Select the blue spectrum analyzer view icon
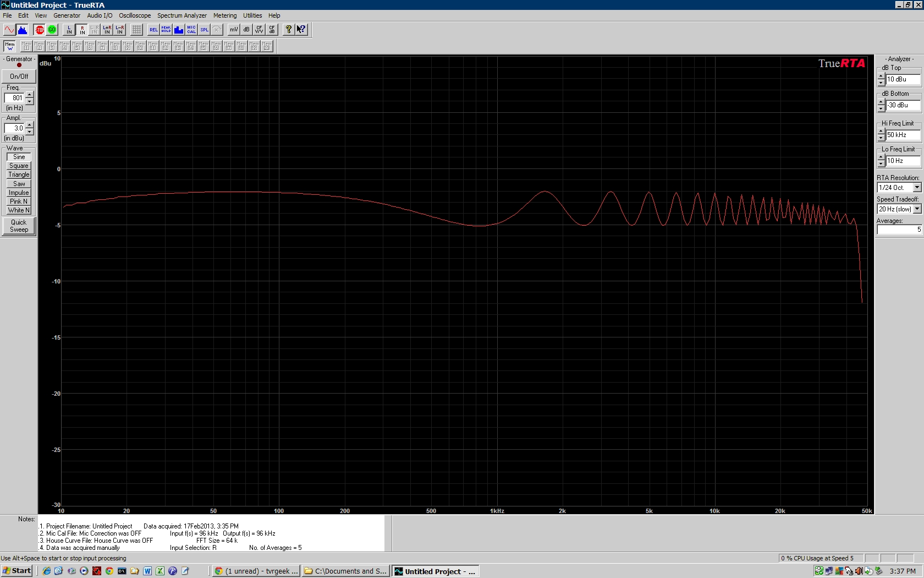The image size is (924, 578). click(x=22, y=30)
